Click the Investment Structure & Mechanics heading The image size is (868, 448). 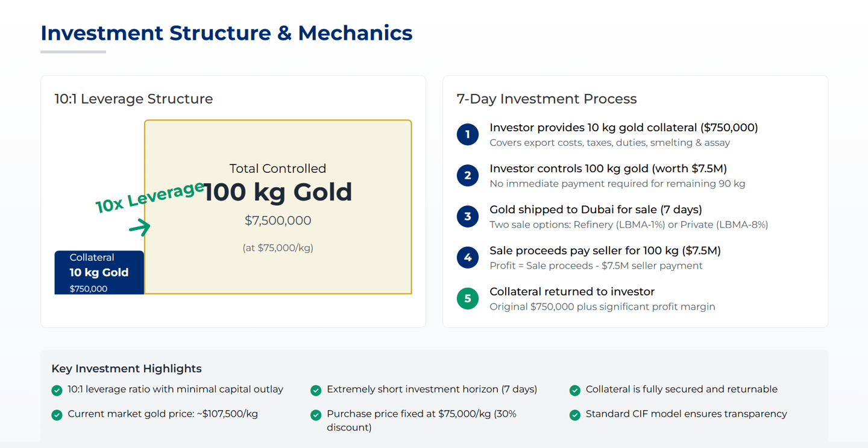click(227, 33)
